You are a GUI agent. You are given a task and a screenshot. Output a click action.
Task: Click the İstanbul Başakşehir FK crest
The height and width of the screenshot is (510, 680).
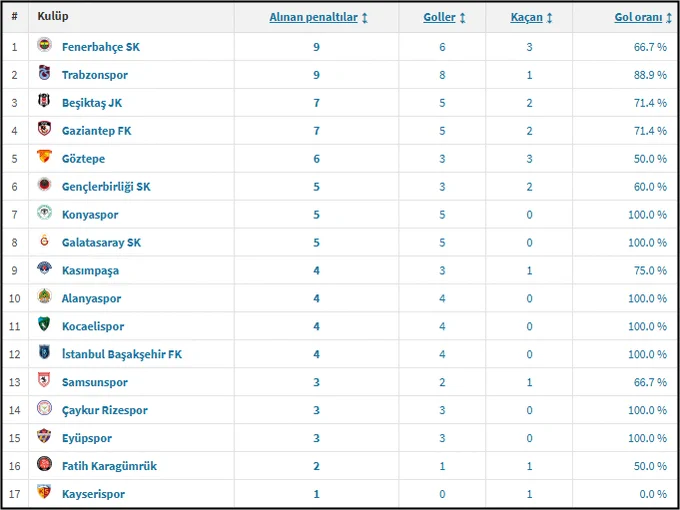44,352
